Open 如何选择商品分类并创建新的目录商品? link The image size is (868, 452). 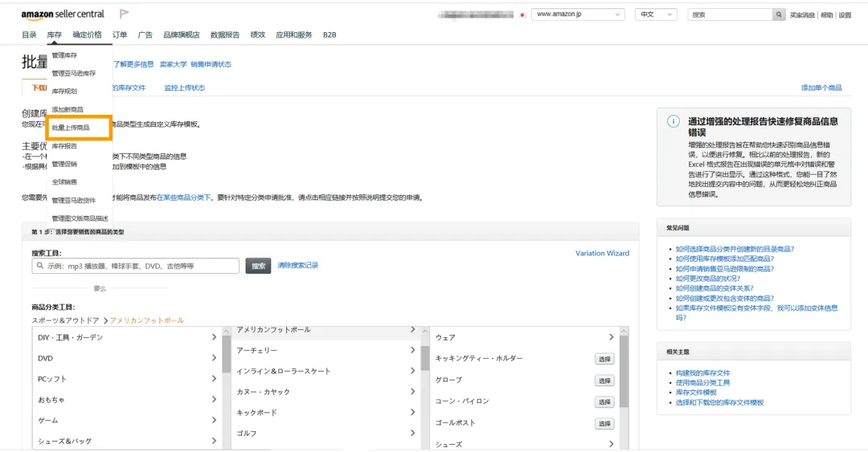(x=735, y=249)
